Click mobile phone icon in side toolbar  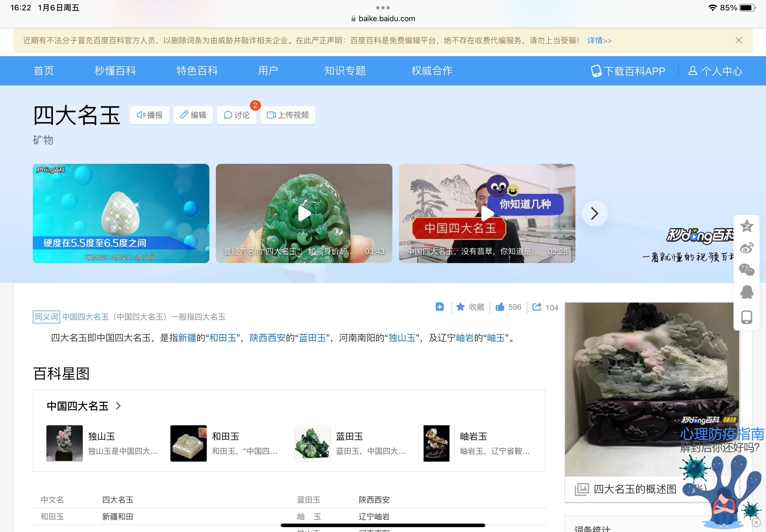click(747, 317)
